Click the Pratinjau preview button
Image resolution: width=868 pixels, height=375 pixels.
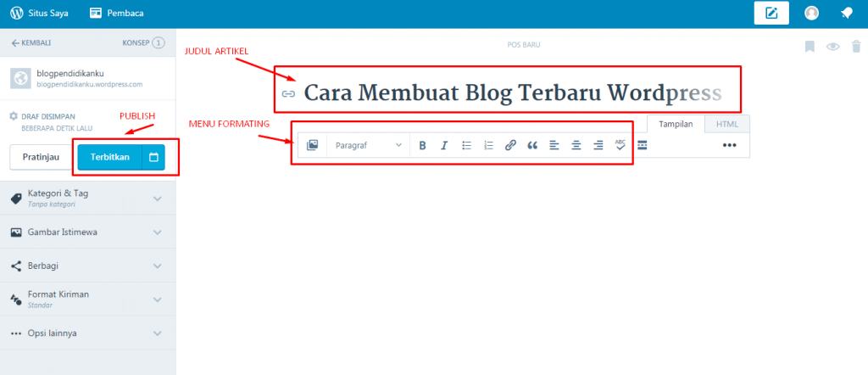click(41, 157)
